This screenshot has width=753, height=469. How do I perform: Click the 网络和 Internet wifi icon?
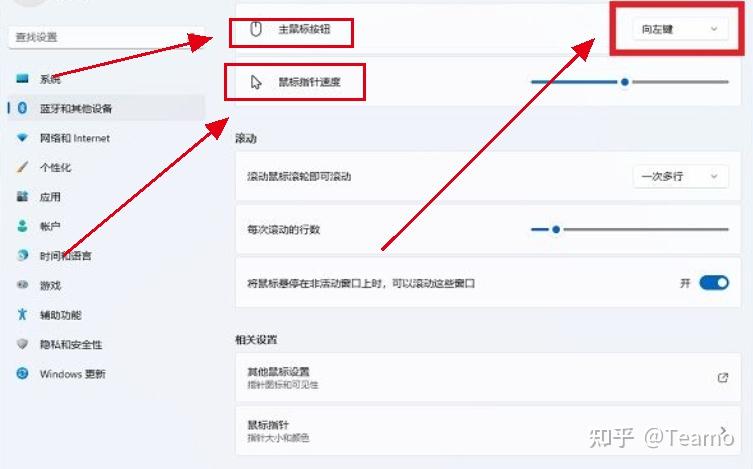(22, 138)
